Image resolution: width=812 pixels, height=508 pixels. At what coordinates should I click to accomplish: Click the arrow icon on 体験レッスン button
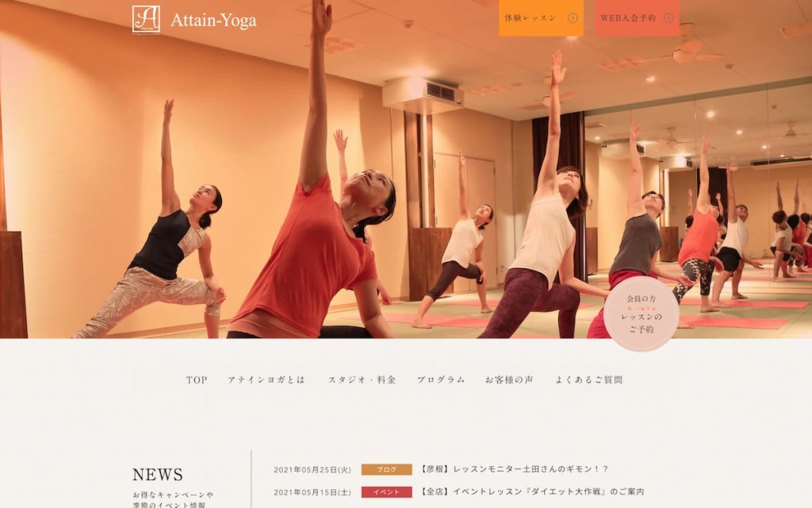(573, 18)
